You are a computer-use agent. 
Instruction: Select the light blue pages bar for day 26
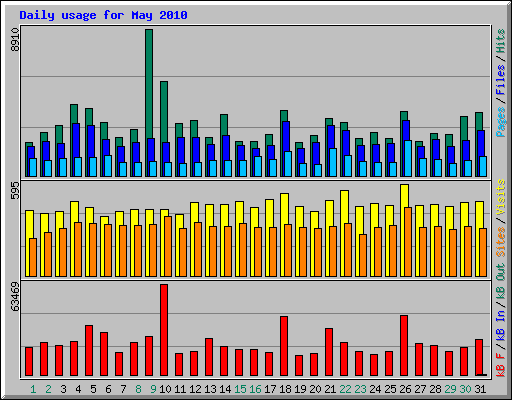(408, 158)
